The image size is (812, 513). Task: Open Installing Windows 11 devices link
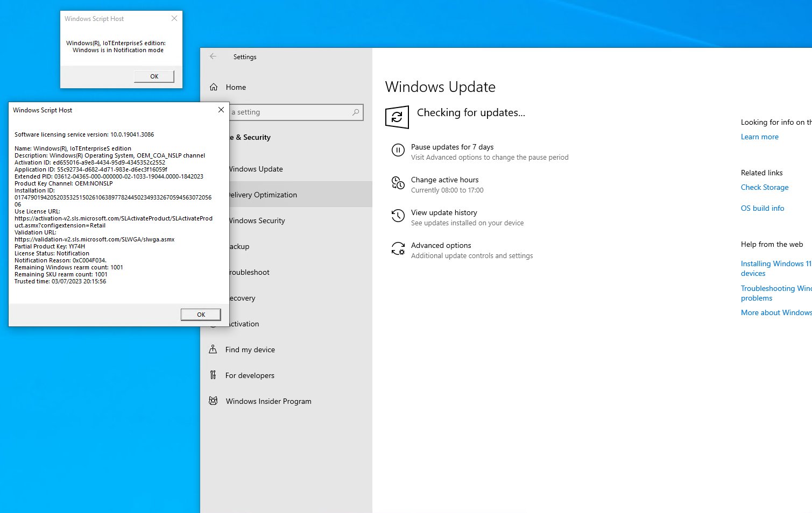pos(776,268)
